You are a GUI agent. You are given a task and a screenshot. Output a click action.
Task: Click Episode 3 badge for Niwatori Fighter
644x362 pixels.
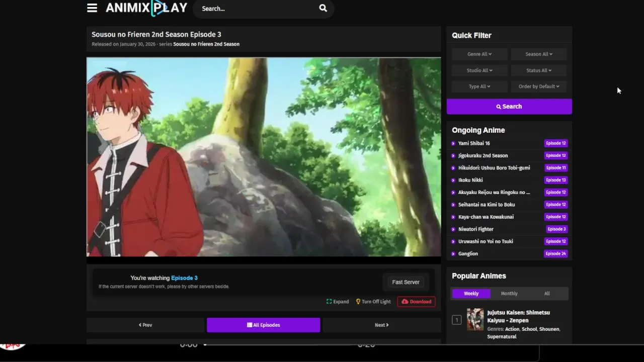point(557,229)
